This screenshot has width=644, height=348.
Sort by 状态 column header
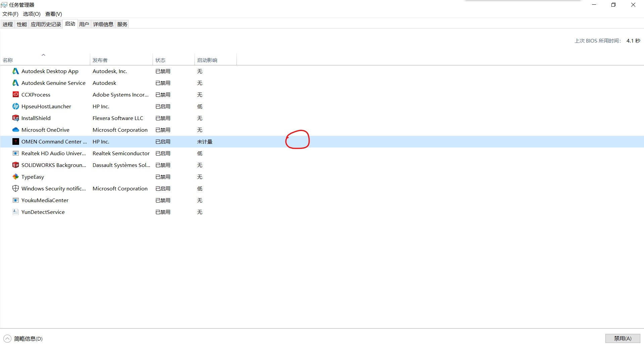(160, 60)
